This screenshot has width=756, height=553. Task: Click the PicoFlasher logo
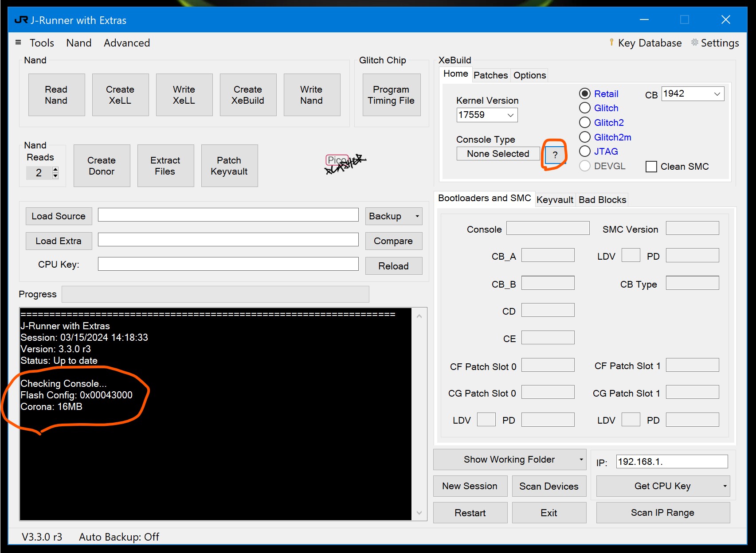click(345, 164)
